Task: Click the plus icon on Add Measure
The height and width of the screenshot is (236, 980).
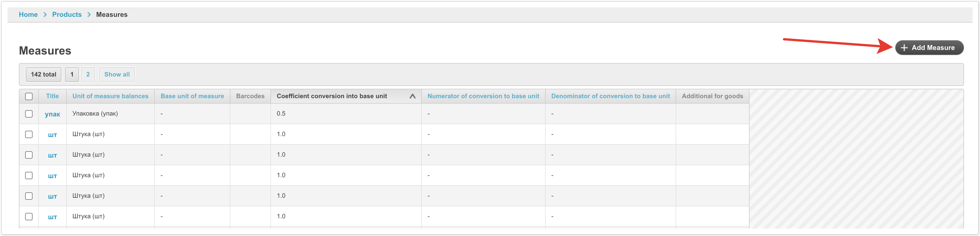Action: tap(904, 47)
